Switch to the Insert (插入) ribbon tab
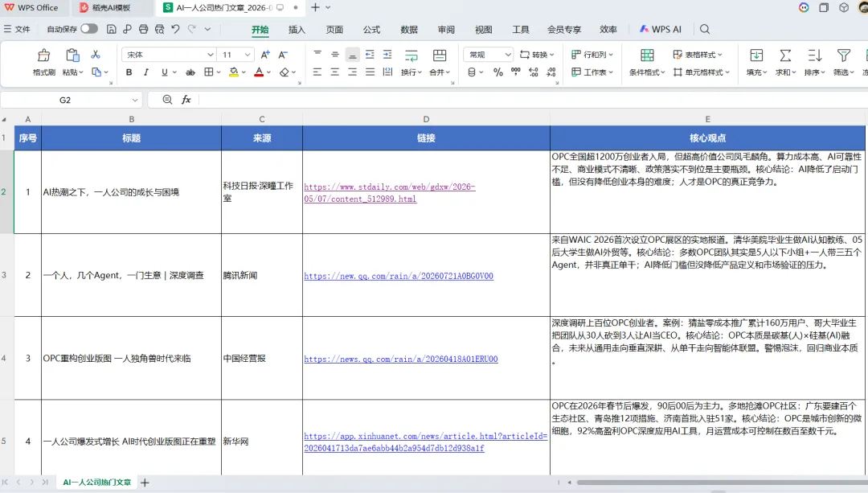Screen dimensions: 868x493 [297, 30]
